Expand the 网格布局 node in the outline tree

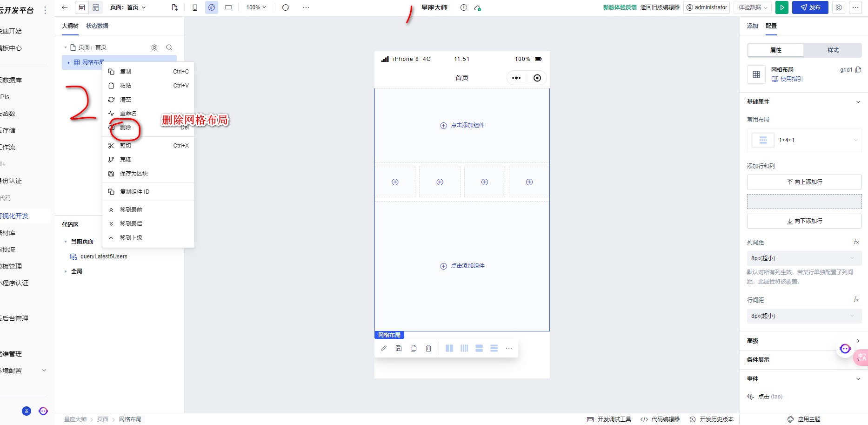pyautogui.click(x=69, y=62)
